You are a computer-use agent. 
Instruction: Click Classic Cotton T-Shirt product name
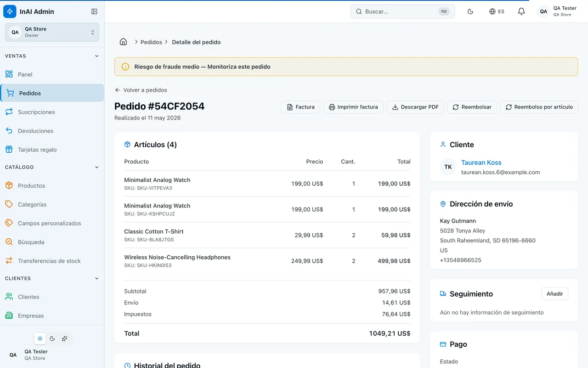click(154, 231)
